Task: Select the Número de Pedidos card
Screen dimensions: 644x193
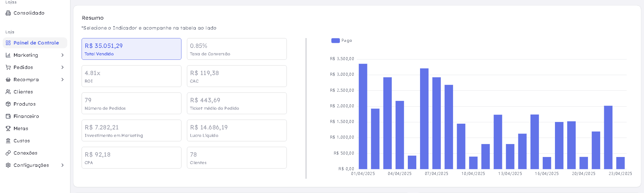Action: click(x=132, y=103)
